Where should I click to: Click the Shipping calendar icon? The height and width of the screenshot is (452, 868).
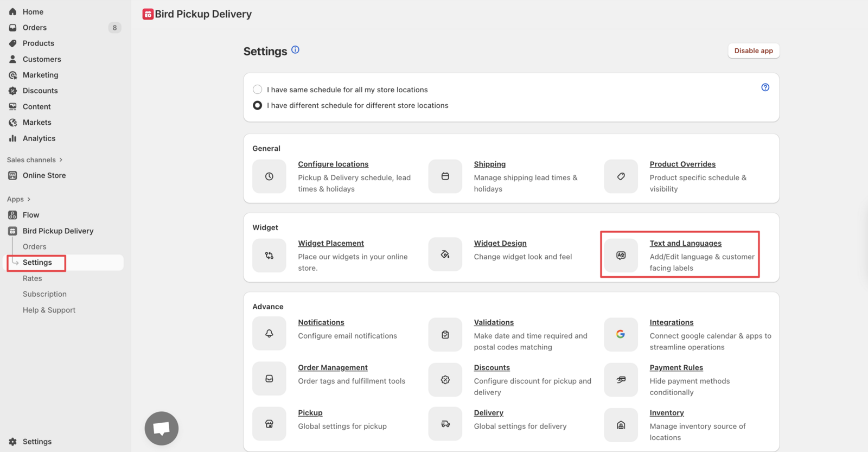tap(445, 176)
